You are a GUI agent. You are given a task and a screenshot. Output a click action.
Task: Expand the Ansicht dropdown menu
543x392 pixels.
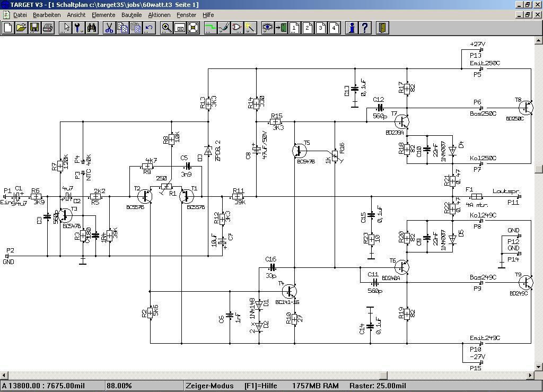pos(76,15)
